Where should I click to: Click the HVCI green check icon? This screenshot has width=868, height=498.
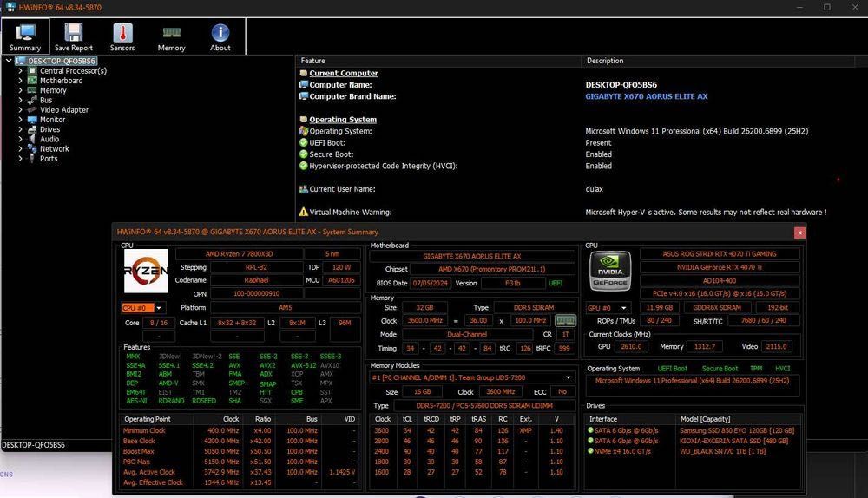(x=303, y=166)
